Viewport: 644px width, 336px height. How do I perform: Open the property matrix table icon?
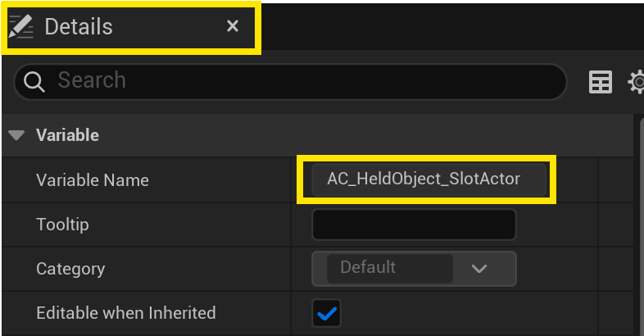[601, 82]
